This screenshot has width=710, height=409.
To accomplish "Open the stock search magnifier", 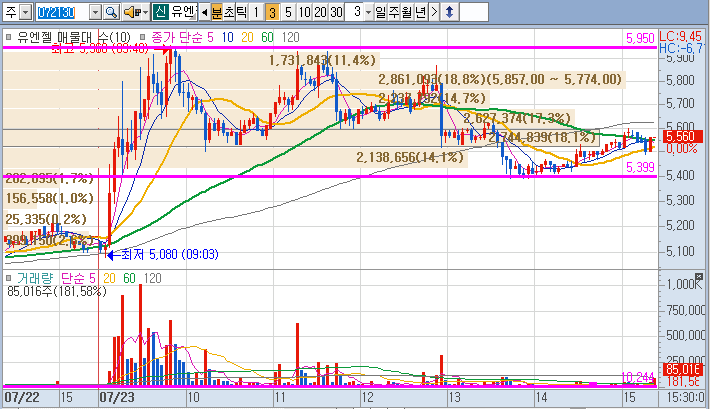I will [111, 12].
